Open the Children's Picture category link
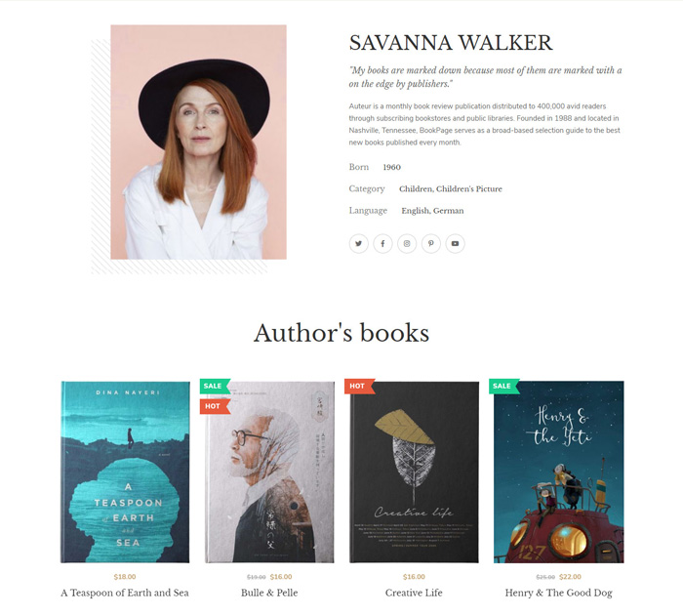Screen dimensions: 683x616 click(469, 188)
